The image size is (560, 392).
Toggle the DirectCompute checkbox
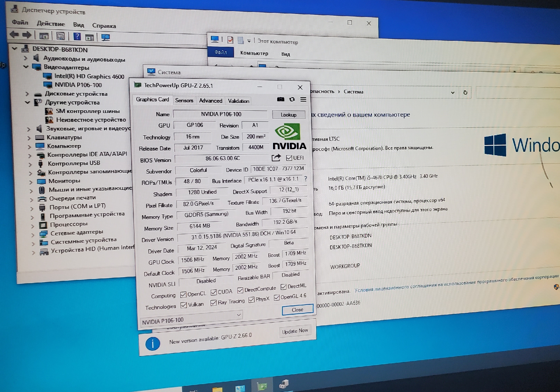[240, 290]
